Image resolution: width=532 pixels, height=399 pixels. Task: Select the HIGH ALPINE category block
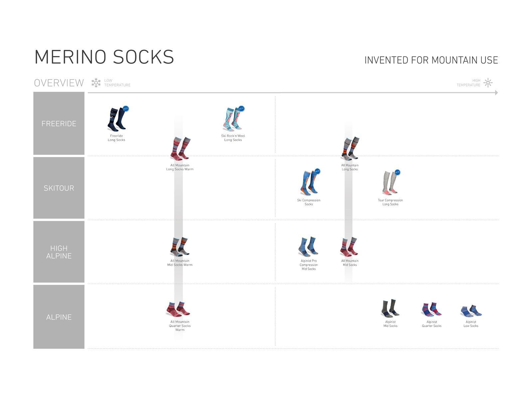(59, 252)
